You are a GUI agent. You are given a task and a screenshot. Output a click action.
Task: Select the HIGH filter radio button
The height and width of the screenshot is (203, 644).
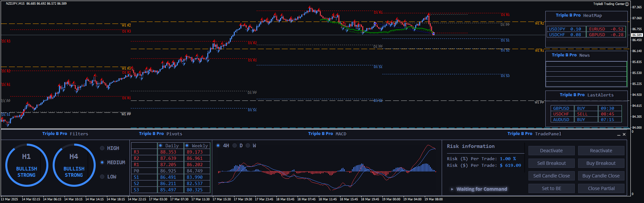click(x=102, y=148)
